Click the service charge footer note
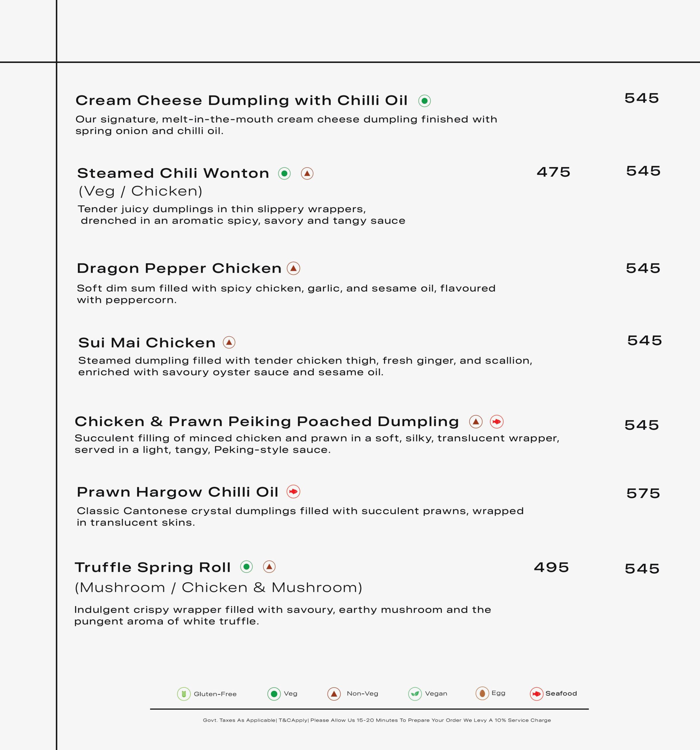700x750 pixels. tap(377, 720)
